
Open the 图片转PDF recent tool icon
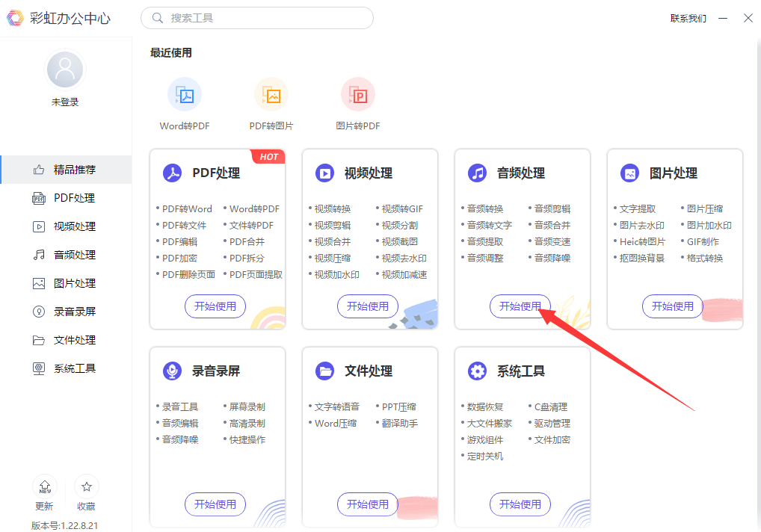[358, 95]
